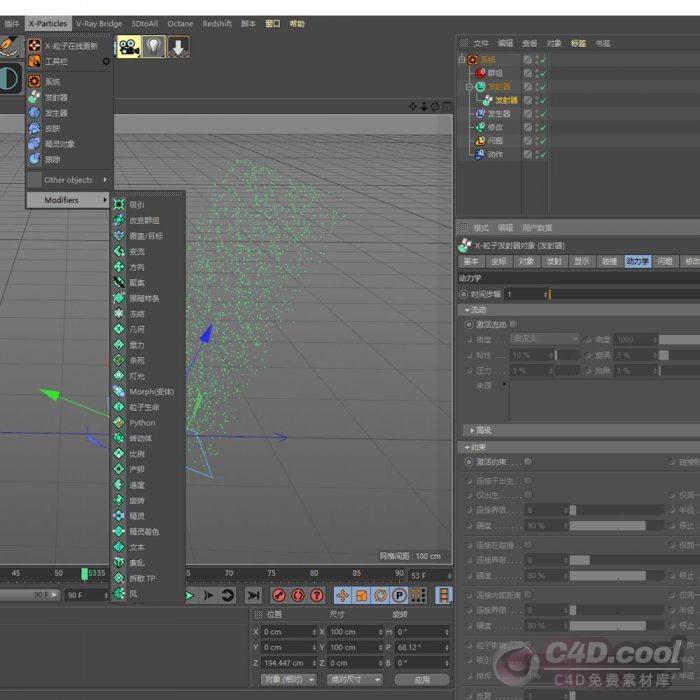Click the 时间步幅 slider bar
This screenshot has height=700, width=700.
[620, 294]
